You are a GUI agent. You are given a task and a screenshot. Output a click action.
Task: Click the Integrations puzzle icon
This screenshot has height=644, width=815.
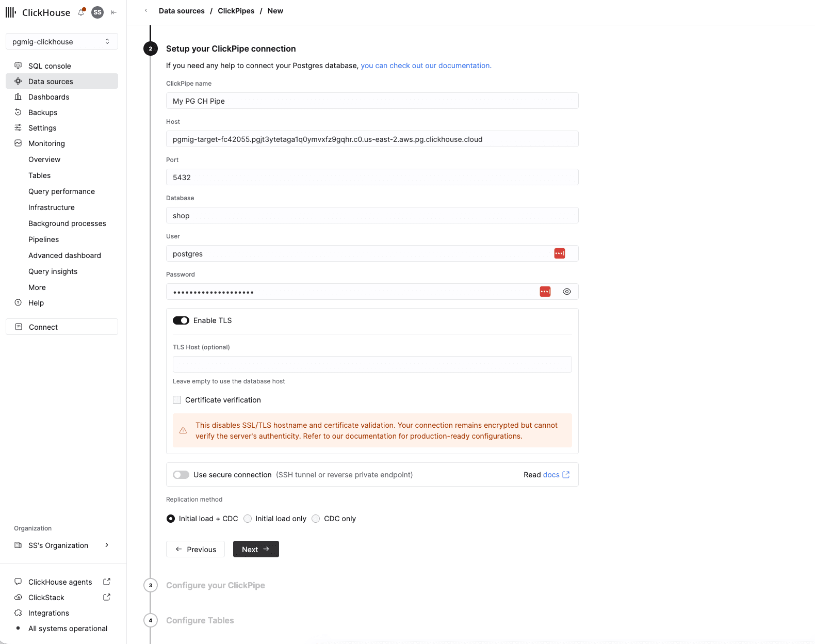[x=18, y=613]
